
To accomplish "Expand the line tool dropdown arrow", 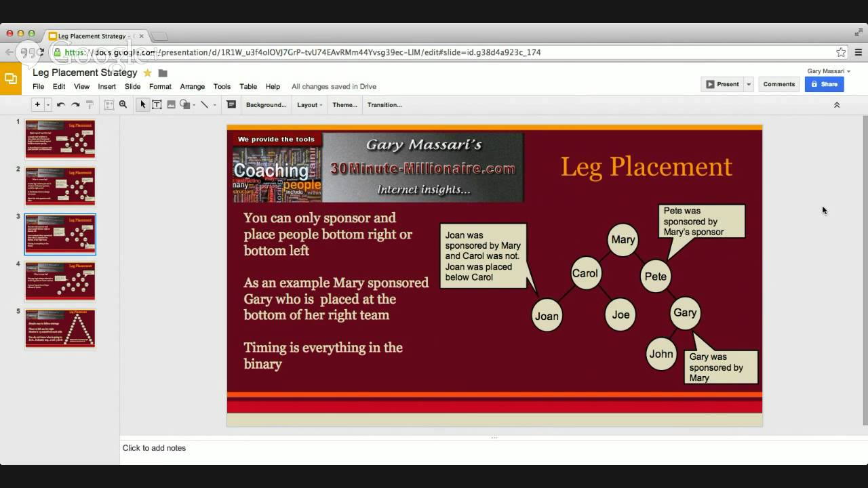I will click(215, 105).
